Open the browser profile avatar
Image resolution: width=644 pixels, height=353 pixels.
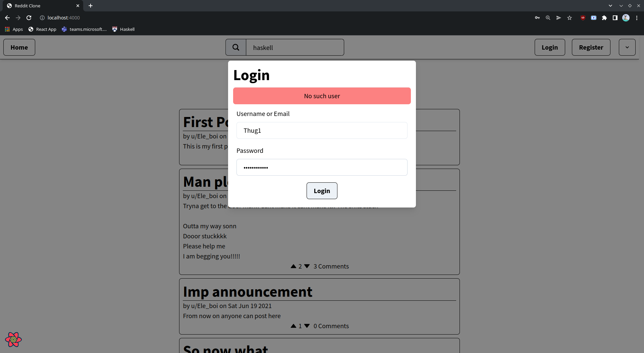point(626,18)
